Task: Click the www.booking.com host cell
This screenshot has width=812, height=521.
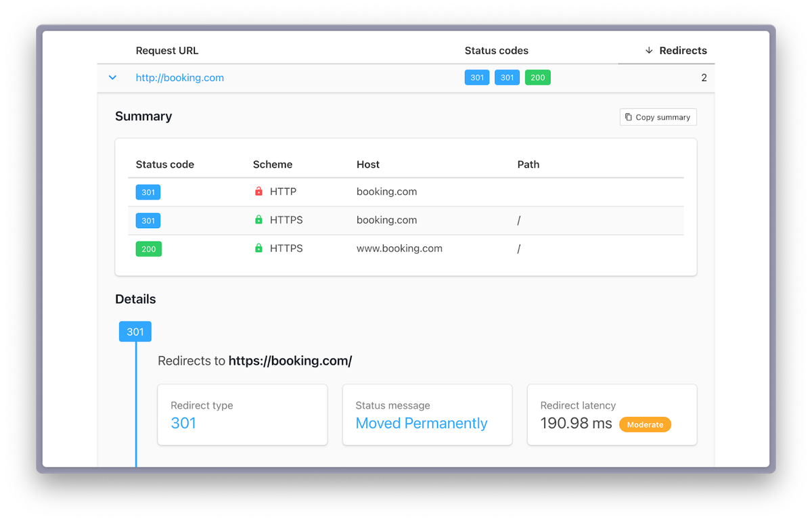Action: tap(399, 249)
